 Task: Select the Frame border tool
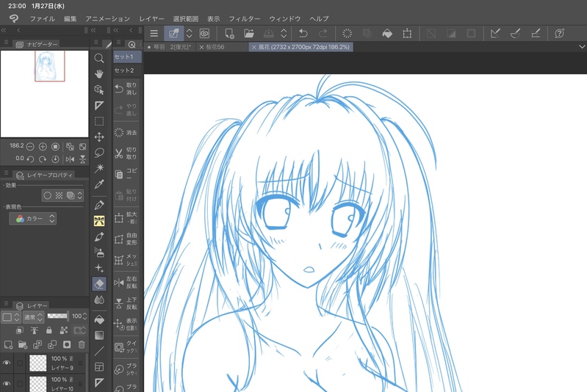[99, 367]
